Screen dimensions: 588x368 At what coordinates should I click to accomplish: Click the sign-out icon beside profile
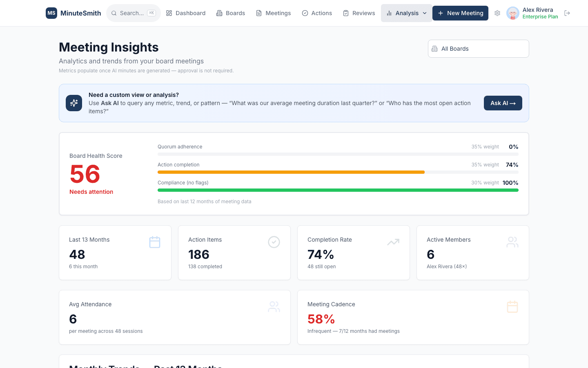pyautogui.click(x=567, y=13)
